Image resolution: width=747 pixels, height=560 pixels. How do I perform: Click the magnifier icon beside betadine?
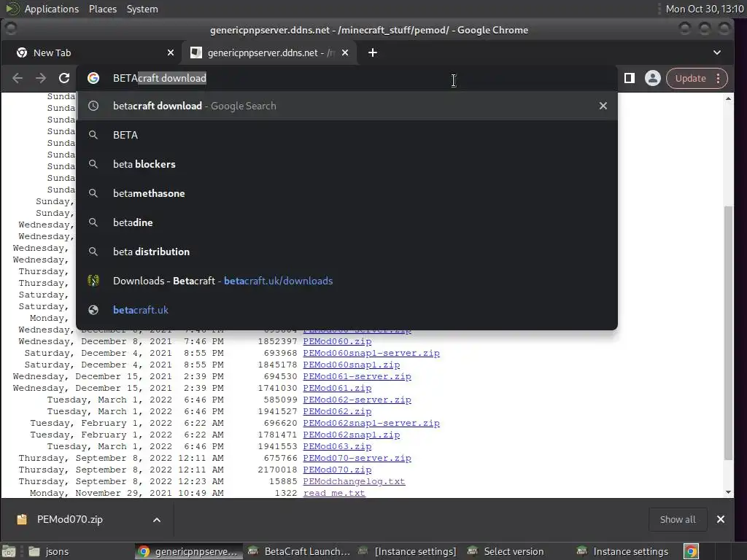[93, 222]
